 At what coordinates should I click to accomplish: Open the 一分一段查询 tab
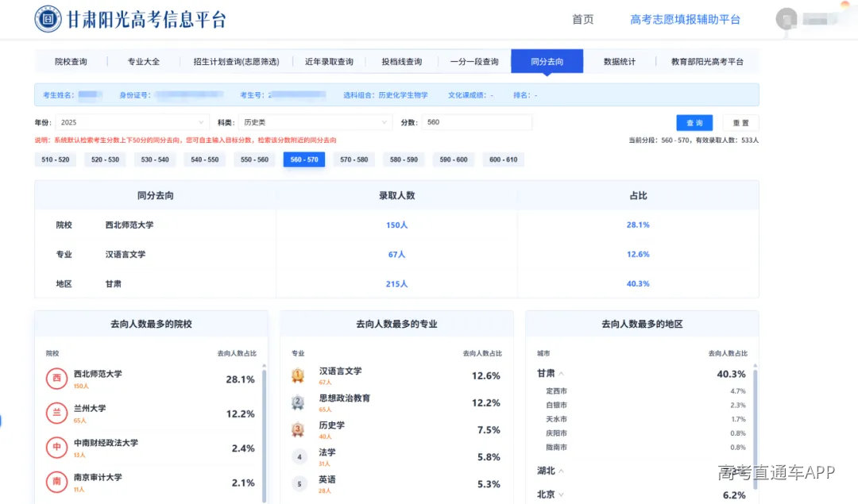(x=474, y=62)
